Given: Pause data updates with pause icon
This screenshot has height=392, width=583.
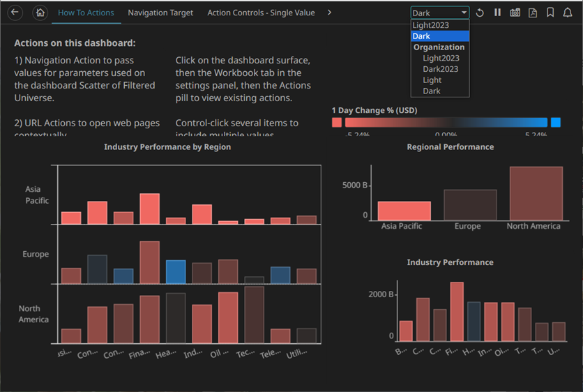Looking at the screenshot, I should (497, 13).
